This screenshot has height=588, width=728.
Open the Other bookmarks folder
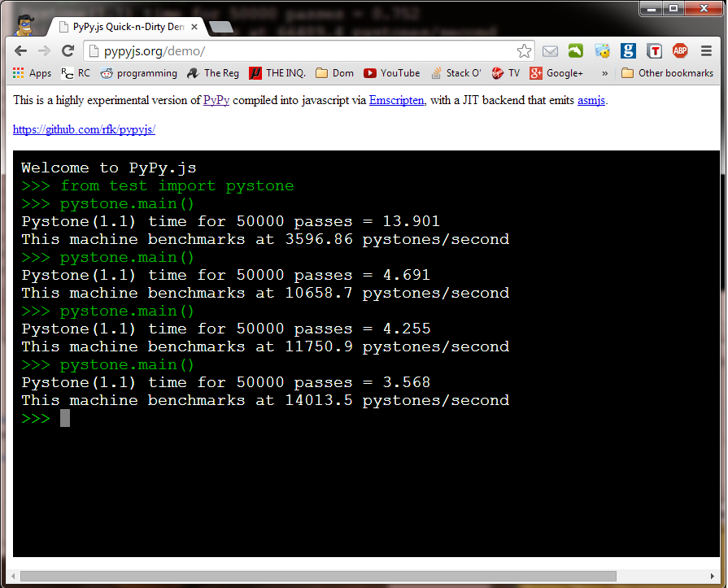[x=667, y=73]
